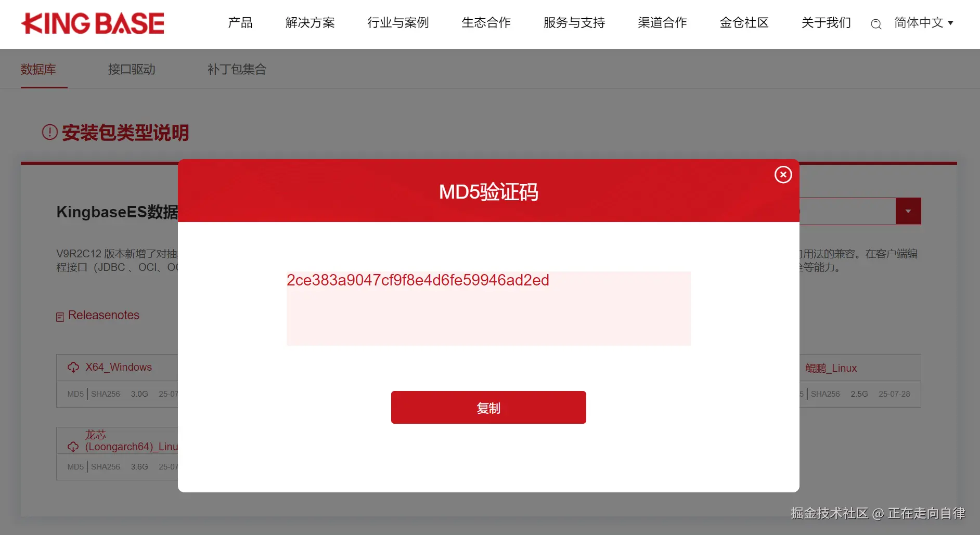The height and width of the screenshot is (535, 980).
Task: Click the 安装包类型说明 info icon
Action: click(49, 132)
